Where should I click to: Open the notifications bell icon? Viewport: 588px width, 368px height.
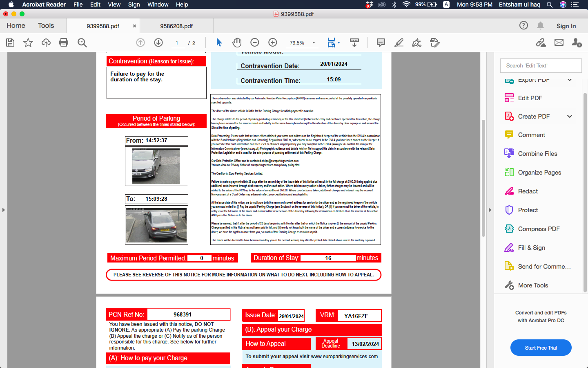[x=540, y=25]
